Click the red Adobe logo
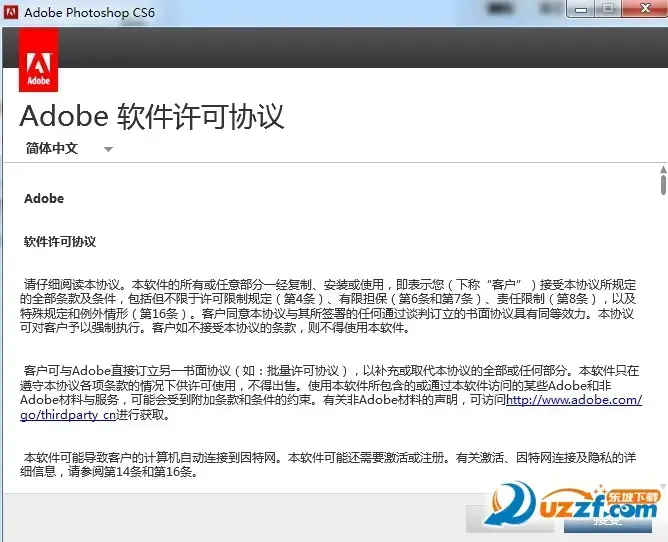This screenshot has width=668, height=542. click(x=38, y=60)
